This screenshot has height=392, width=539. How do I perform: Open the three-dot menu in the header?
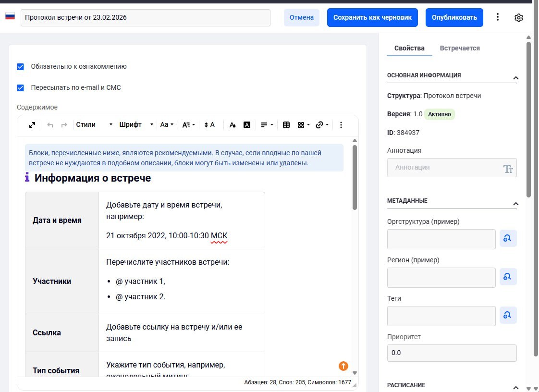tap(497, 17)
